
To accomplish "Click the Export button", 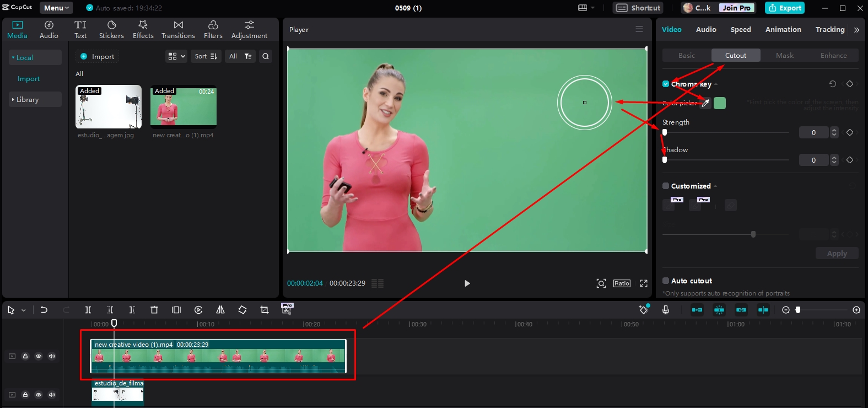I will (x=785, y=8).
